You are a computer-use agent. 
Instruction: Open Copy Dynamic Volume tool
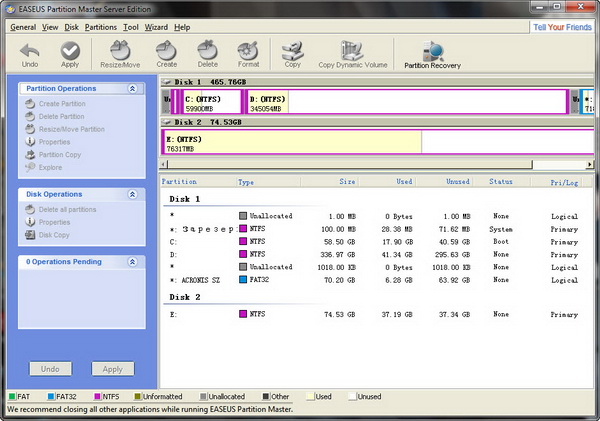pos(352,53)
